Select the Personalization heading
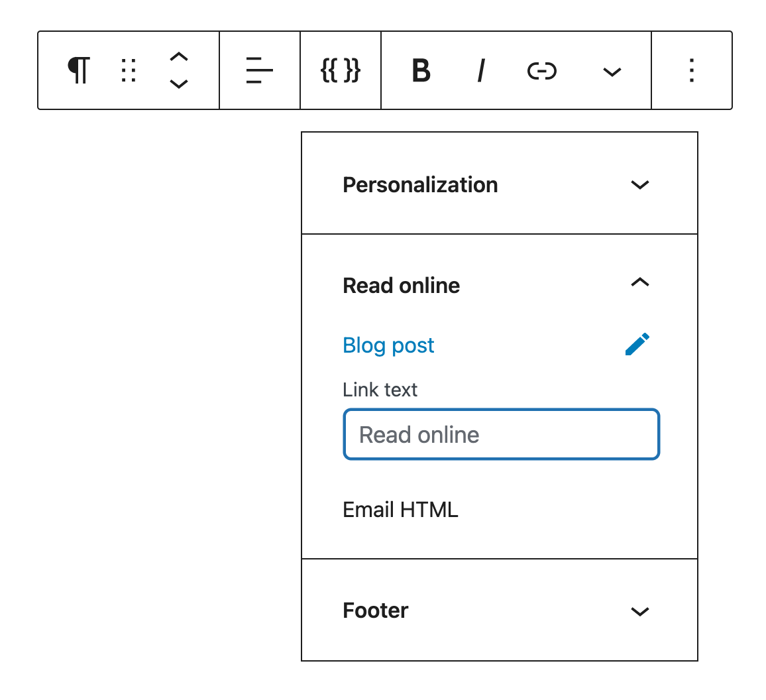 (x=420, y=185)
